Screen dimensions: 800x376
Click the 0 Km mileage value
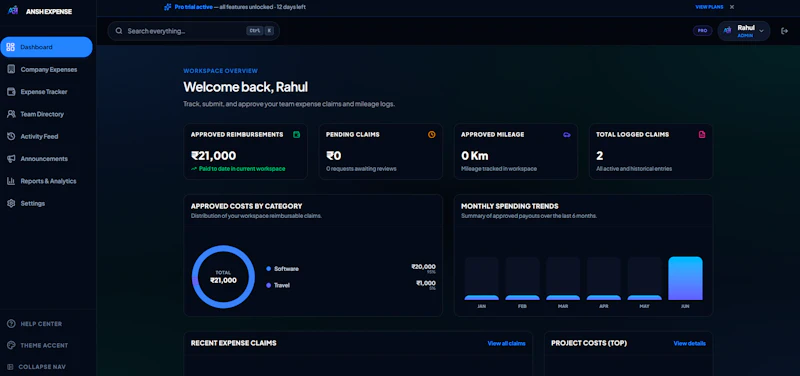(x=475, y=156)
